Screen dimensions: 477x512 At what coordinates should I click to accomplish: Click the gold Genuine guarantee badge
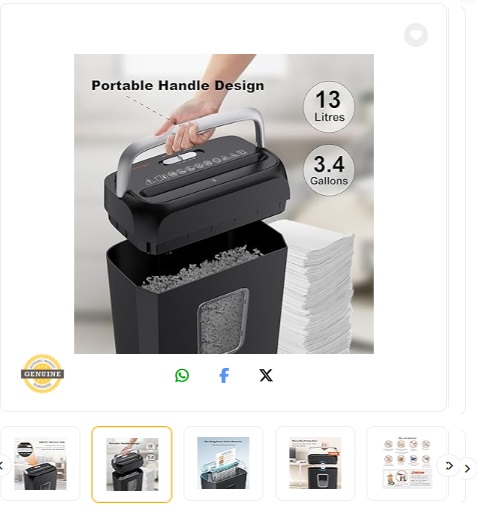42,374
